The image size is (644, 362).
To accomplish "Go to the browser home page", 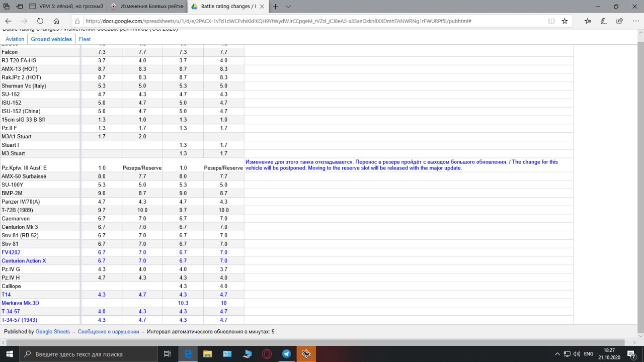I will 56,21.
